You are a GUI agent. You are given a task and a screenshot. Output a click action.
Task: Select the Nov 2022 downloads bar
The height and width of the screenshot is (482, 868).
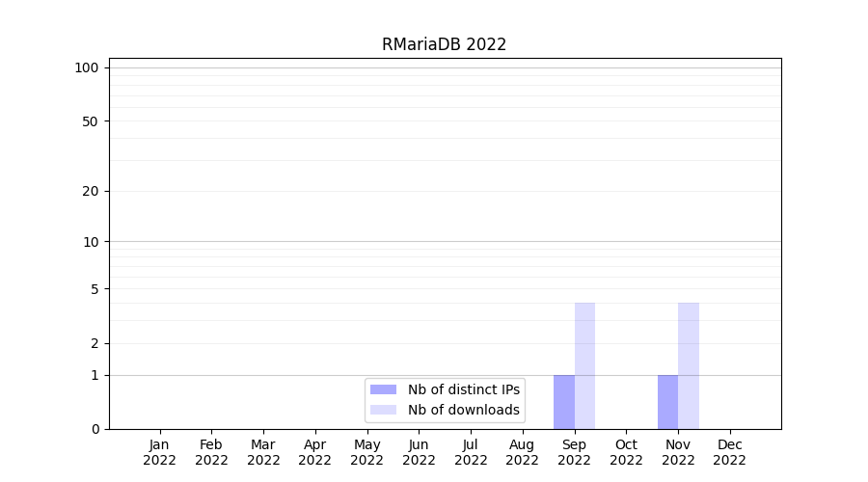pyautogui.click(x=689, y=366)
